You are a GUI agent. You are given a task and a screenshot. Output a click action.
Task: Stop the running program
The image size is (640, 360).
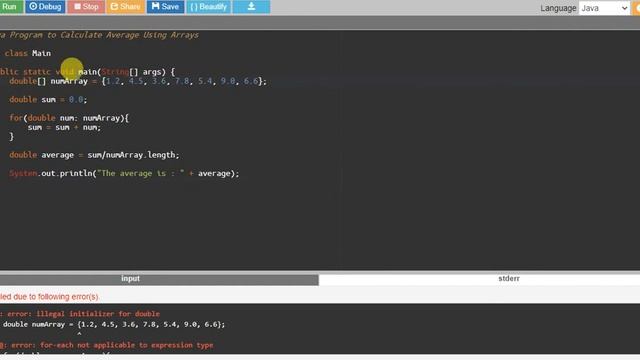tap(86, 7)
